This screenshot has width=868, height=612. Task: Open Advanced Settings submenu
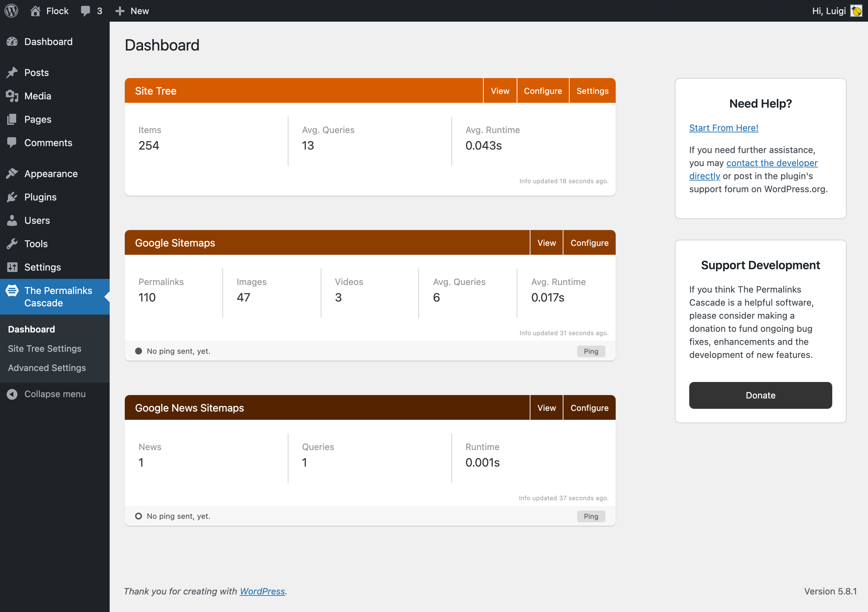pos(47,368)
